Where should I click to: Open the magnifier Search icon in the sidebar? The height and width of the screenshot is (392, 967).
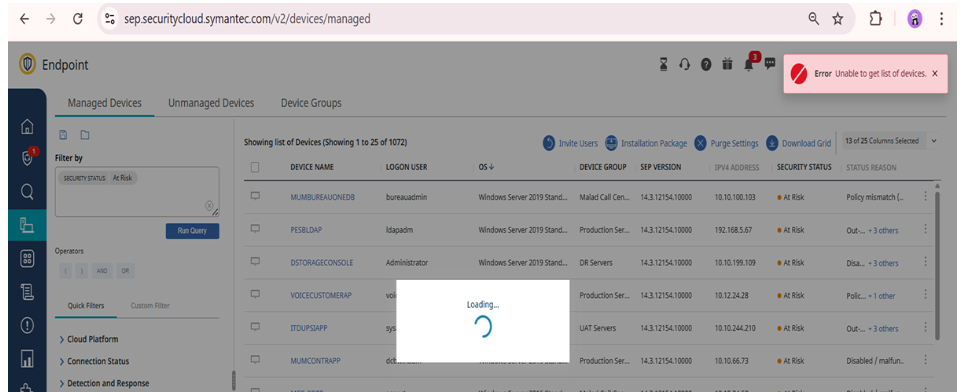27,192
